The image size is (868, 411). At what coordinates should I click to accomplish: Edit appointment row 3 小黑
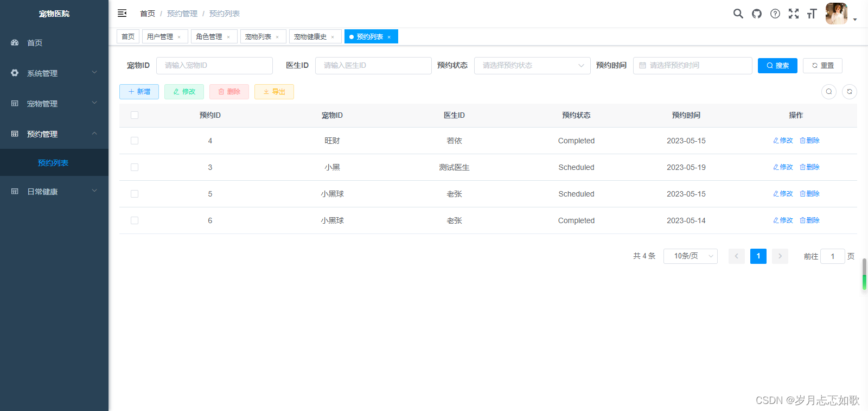click(783, 167)
